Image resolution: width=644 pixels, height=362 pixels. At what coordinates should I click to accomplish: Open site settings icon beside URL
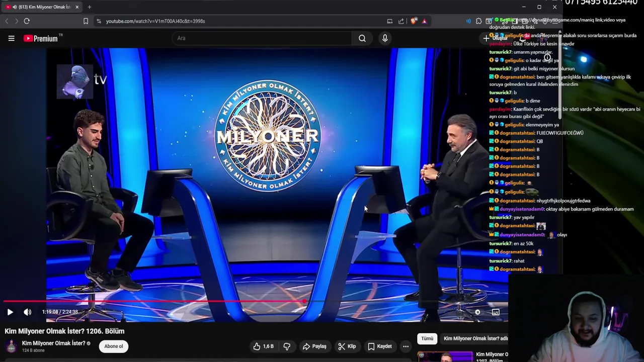[99, 21]
